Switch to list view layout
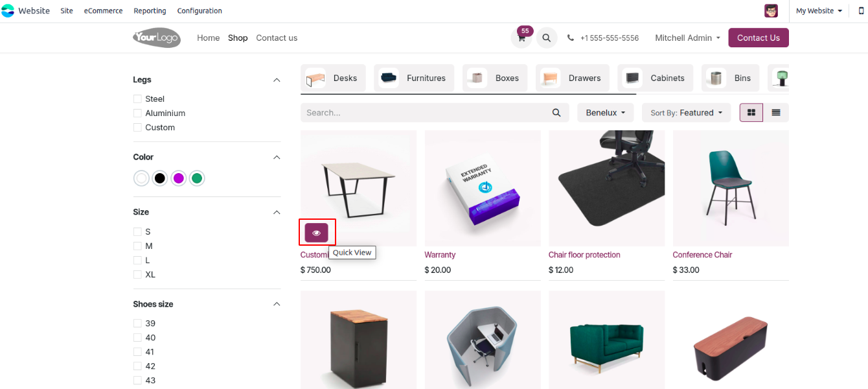The width and height of the screenshot is (868, 389). point(776,113)
